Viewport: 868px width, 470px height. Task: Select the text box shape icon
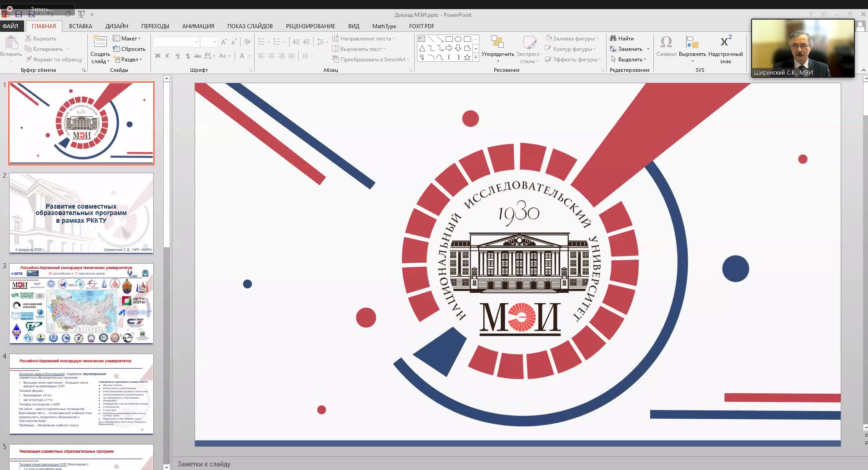click(x=422, y=39)
